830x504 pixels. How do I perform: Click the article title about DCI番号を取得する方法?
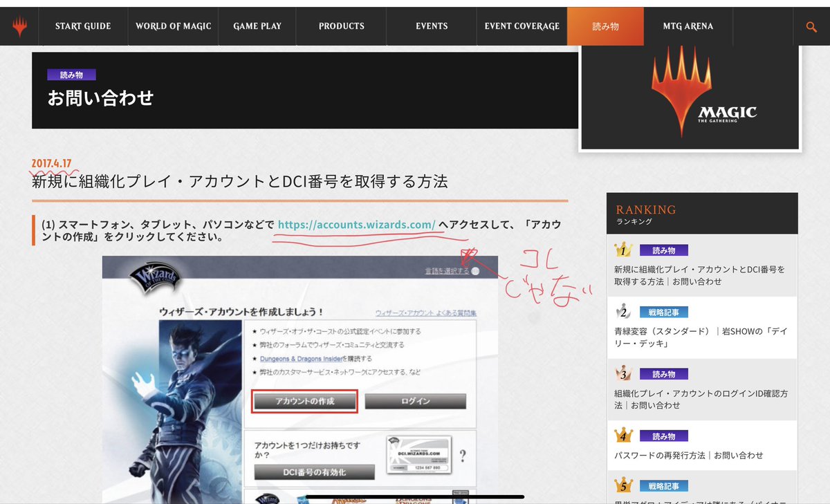point(240,182)
